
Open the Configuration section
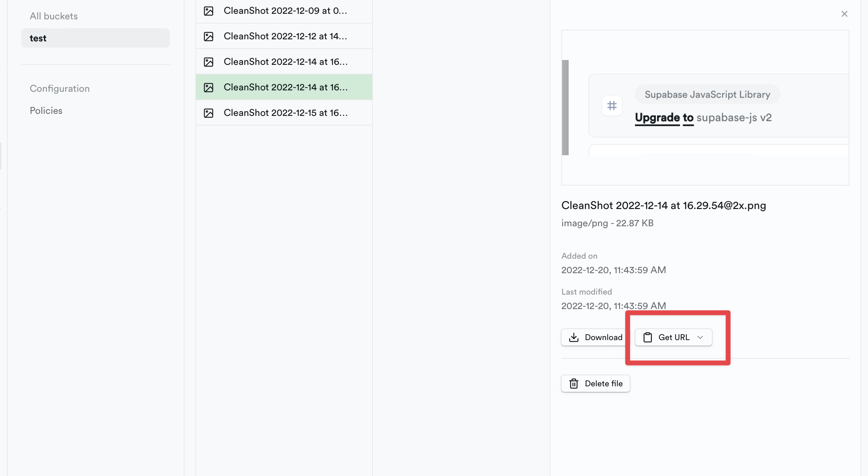[x=60, y=88]
